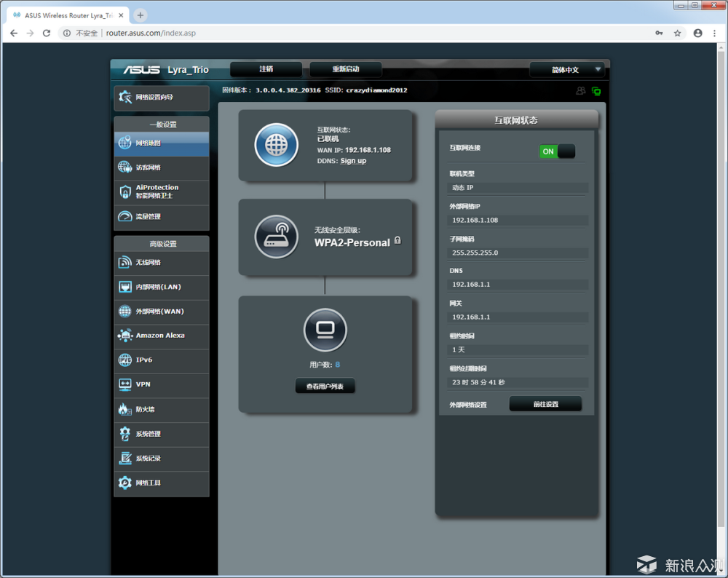Click the 已联机 connected status text
The image size is (728, 578).
click(328, 139)
